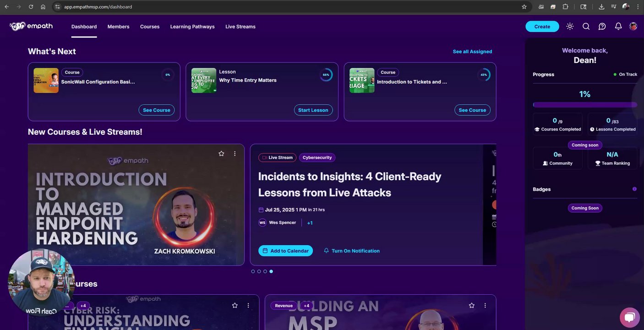Click the +4 tag on Building an MSP card
The width and height of the screenshot is (644, 330).
(x=306, y=306)
